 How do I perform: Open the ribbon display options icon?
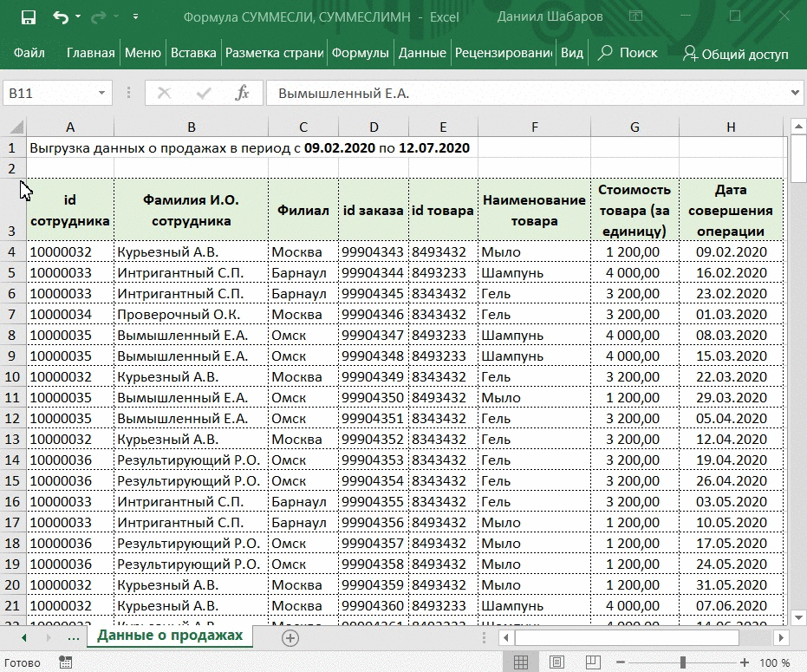[636, 16]
